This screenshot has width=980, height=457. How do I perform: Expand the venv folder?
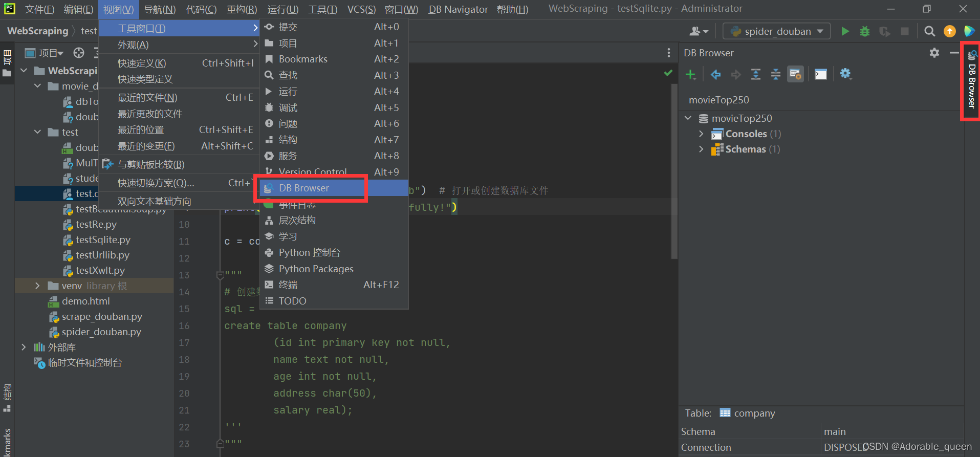pyautogui.click(x=37, y=286)
